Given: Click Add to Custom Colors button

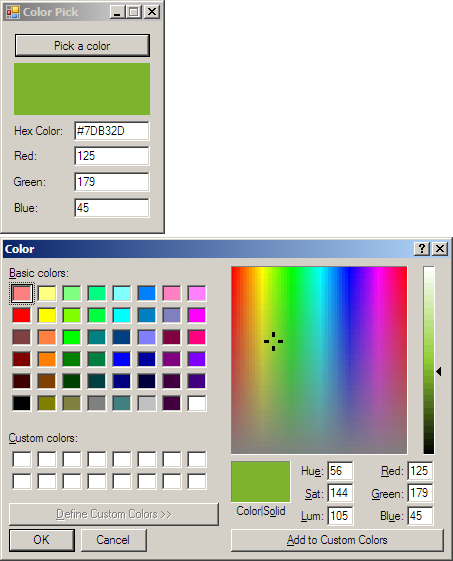Looking at the screenshot, I should click(x=337, y=540).
